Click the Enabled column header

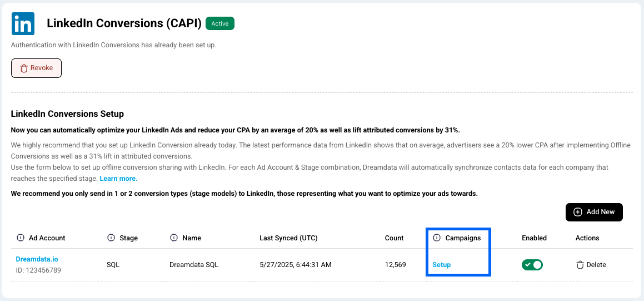[535, 238]
